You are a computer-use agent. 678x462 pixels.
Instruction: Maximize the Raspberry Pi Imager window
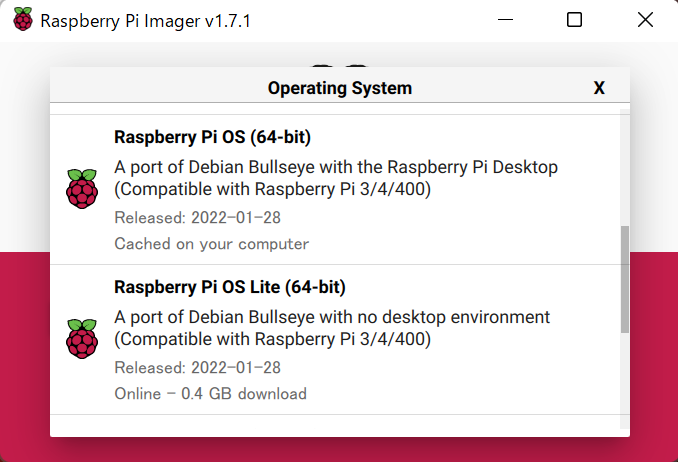[574, 20]
